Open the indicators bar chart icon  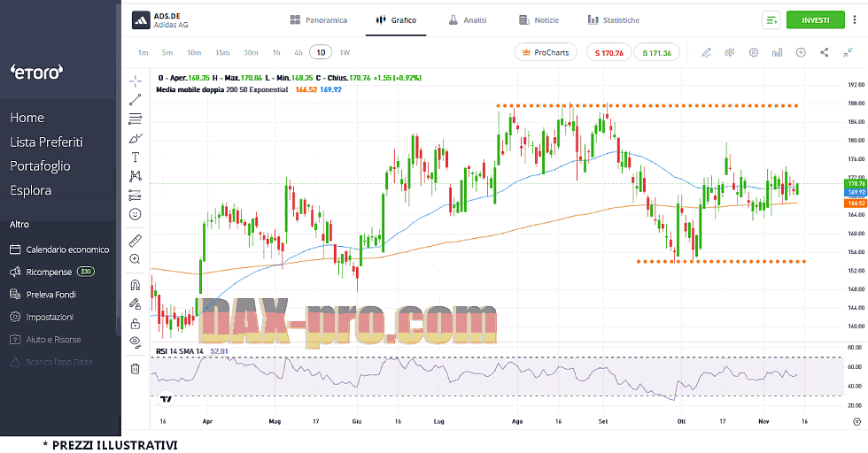778,52
